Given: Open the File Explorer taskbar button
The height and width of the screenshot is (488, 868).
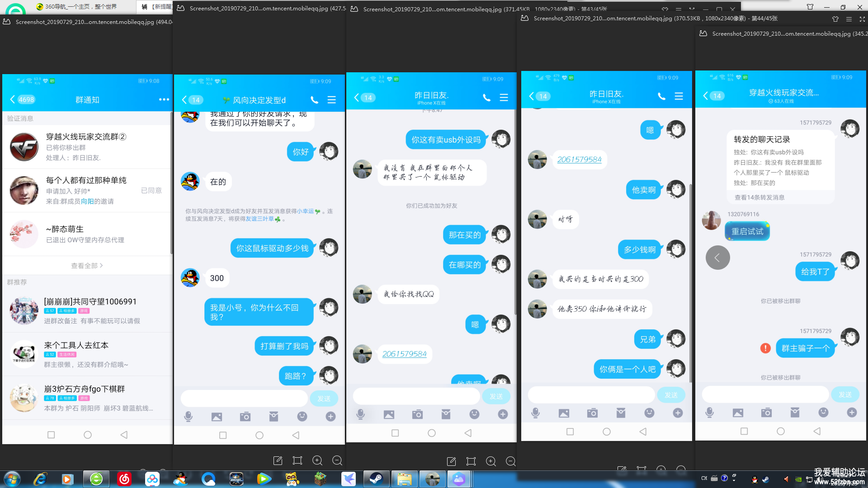Looking at the screenshot, I should [x=404, y=479].
